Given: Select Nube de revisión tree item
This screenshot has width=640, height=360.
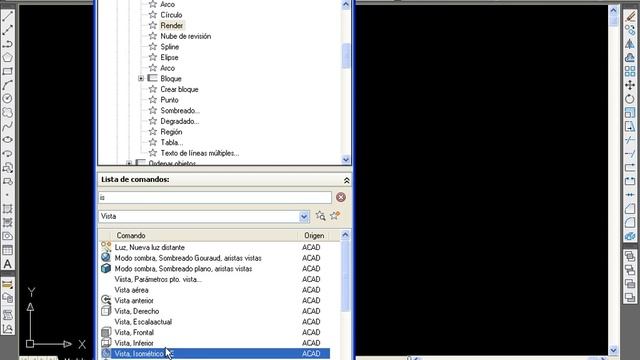Looking at the screenshot, I should [186, 36].
